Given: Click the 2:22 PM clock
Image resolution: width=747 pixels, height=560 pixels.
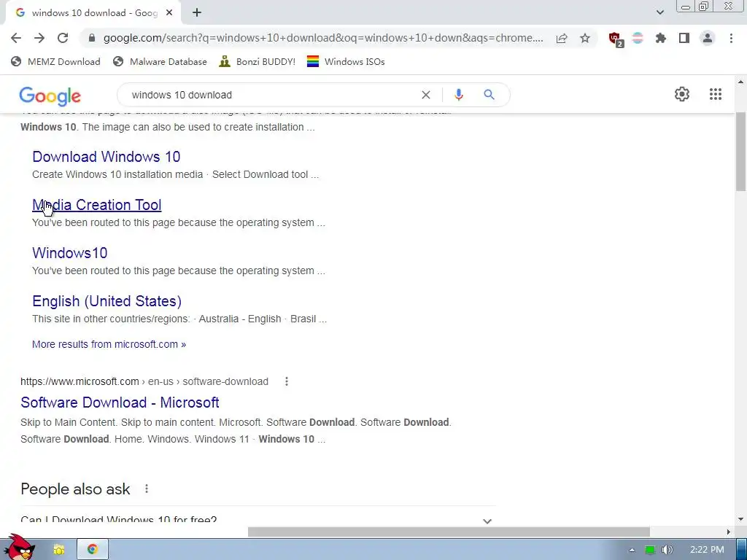Looking at the screenshot, I should [706, 550].
